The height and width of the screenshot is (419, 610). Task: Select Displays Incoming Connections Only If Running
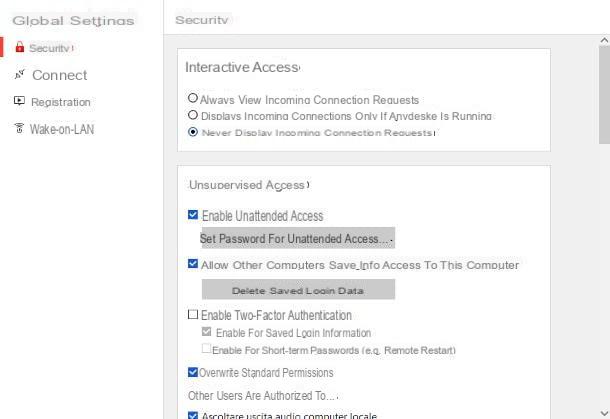click(x=193, y=115)
